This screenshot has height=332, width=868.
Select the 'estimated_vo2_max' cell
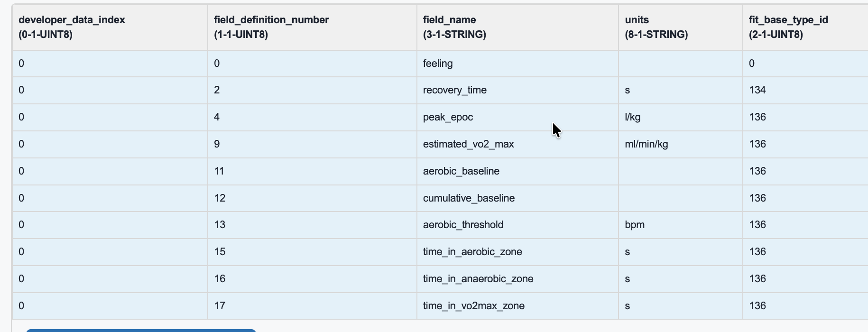[468, 144]
